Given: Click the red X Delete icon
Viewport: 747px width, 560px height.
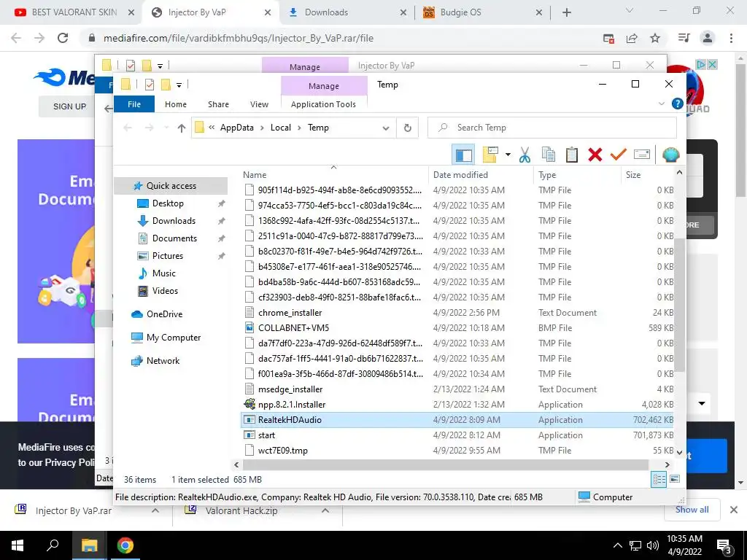Looking at the screenshot, I should [595, 155].
